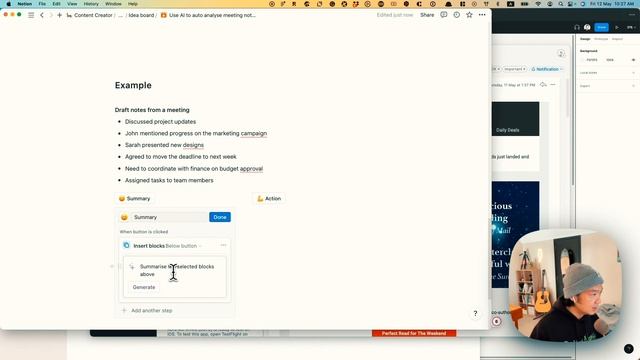Open the Content Creator breadcrumb
This screenshot has height=360, width=640.
pos(89,15)
